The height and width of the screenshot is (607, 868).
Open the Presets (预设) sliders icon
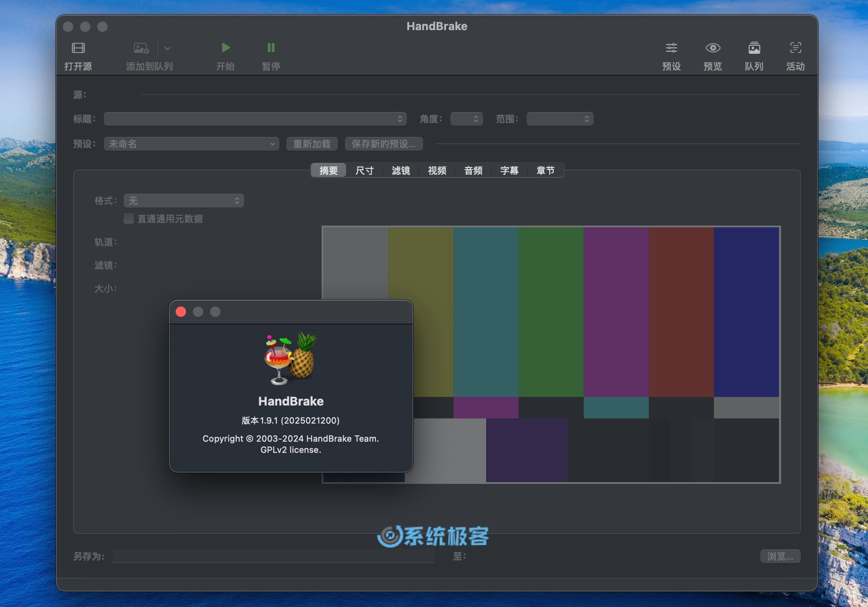click(671, 48)
